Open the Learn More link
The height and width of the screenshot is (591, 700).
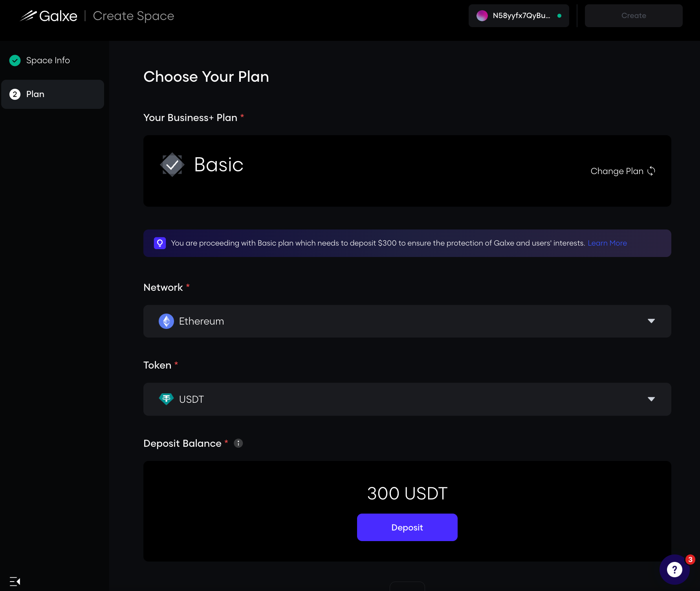point(607,243)
